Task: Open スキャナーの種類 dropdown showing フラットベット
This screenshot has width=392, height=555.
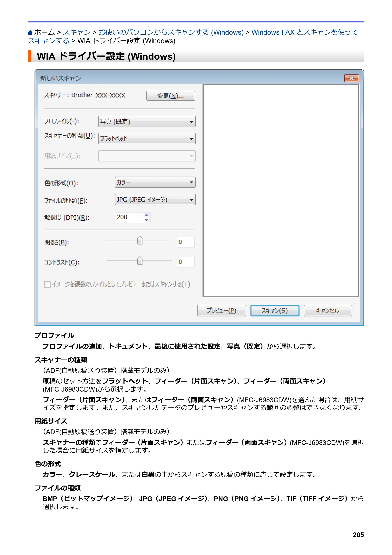Action: point(147,139)
